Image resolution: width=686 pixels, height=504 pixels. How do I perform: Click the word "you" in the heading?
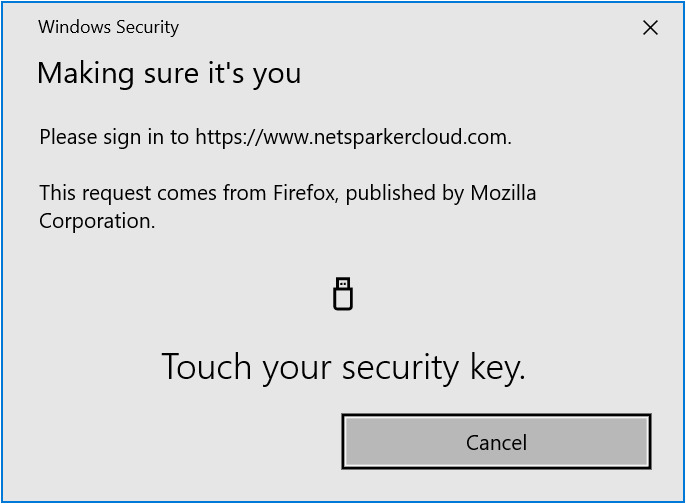tap(279, 73)
